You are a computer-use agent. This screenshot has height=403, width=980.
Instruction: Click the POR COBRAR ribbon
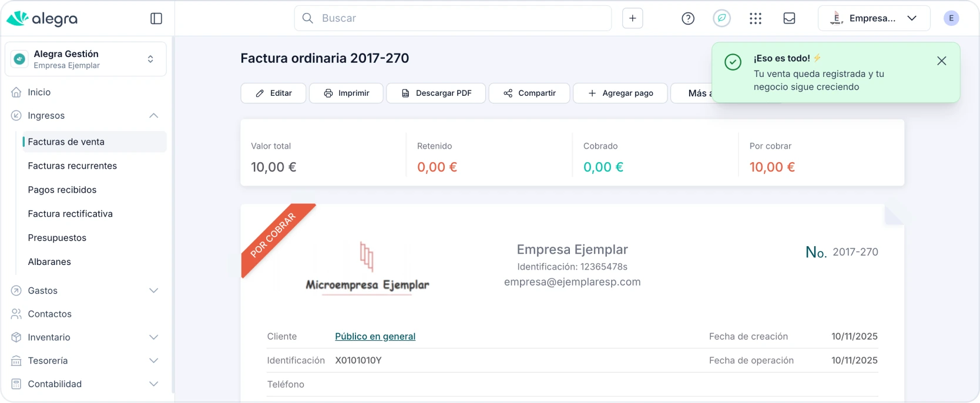[x=274, y=236]
